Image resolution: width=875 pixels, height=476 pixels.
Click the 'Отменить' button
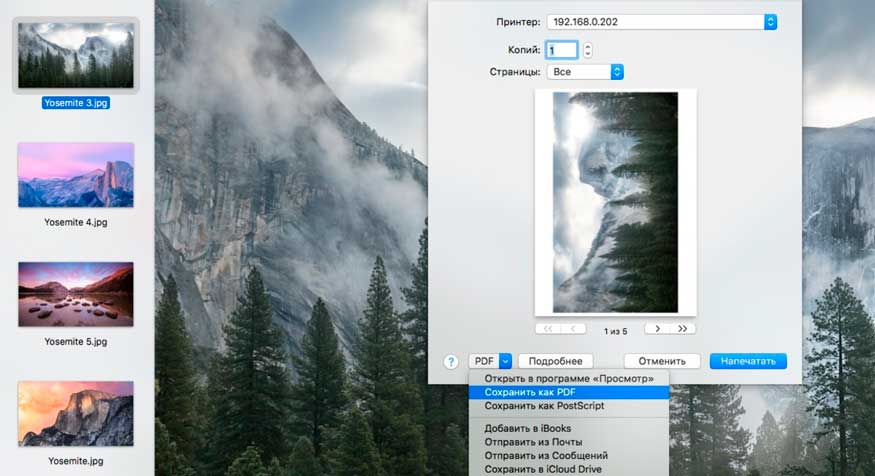point(662,361)
